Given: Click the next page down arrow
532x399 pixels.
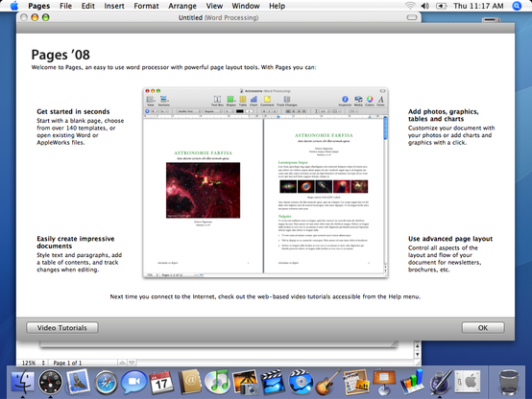Looking at the screenshot, I should click(x=132, y=363).
